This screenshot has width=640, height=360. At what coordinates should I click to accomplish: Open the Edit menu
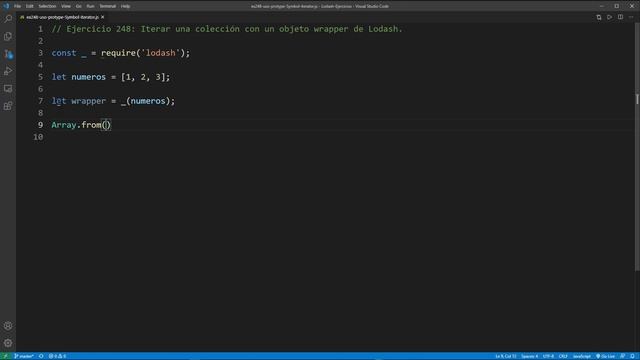coord(30,6)
